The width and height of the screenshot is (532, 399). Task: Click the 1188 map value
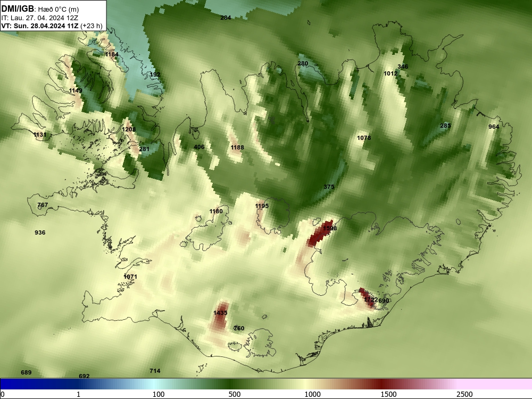coord(237,147)
